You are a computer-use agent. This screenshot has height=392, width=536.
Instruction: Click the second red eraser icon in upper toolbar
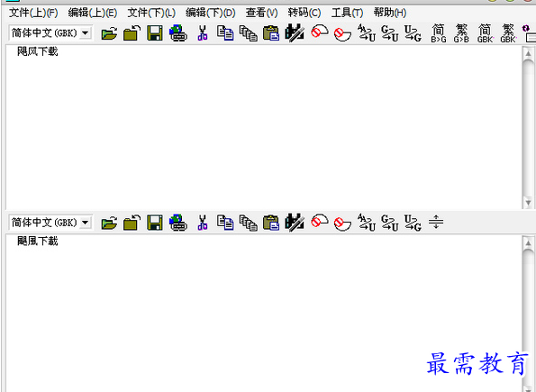click(342, 34)
